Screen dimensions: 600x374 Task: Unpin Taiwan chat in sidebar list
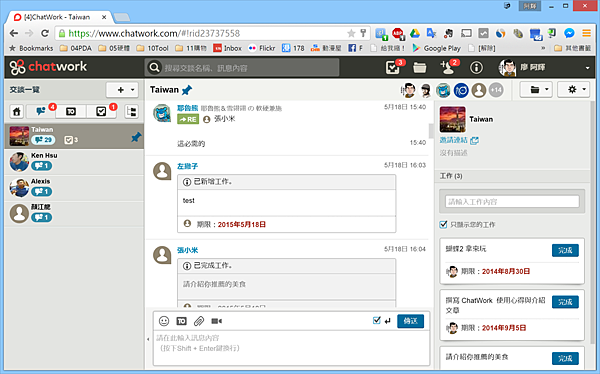pos(136,137)
